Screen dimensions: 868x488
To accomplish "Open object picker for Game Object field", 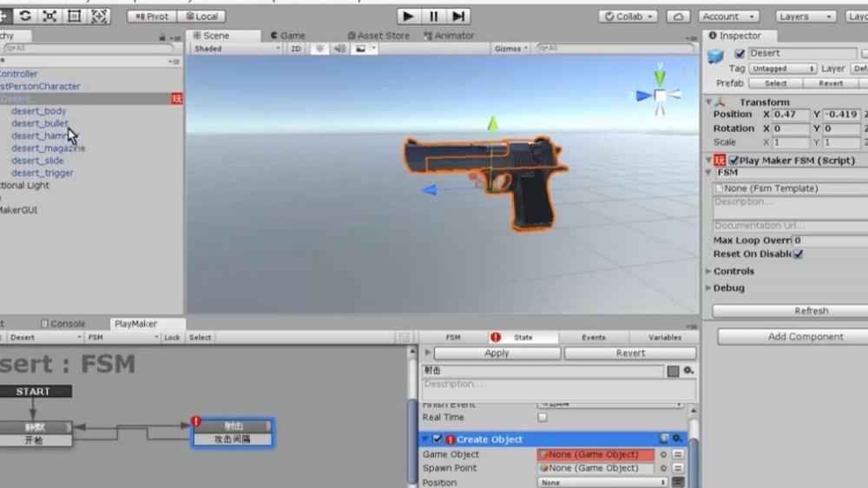I will (x=663, y=454).
